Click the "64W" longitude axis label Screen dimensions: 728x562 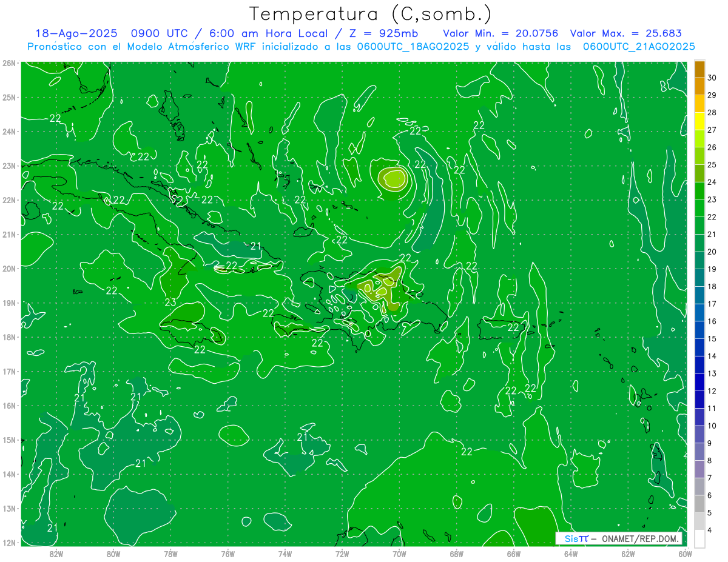pos(570,554)
